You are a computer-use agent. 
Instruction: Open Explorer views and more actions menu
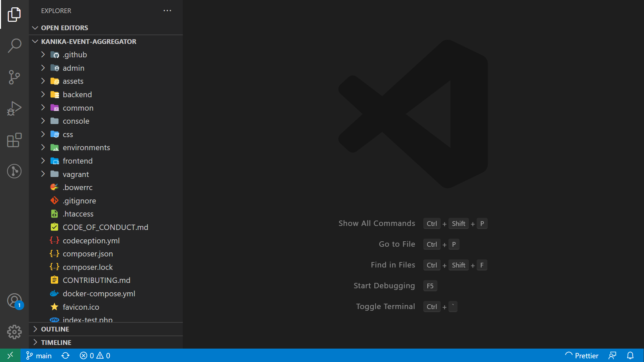167,11
